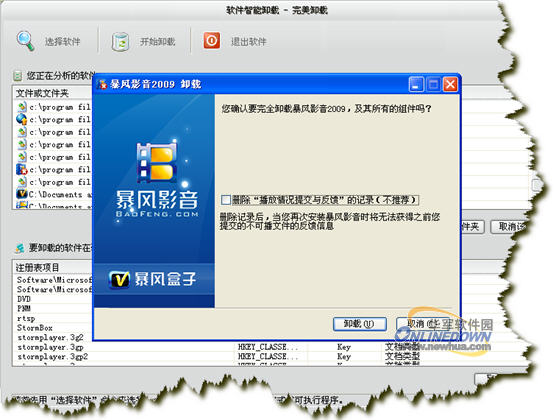Click the 文件或文件夹 column header
The width and height of the screenshot is (554, 420).
point(42,93)
